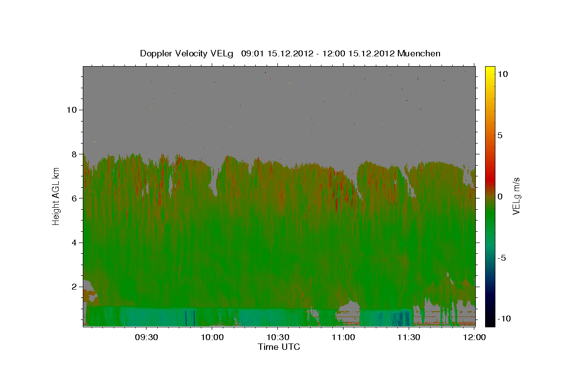The image size is (588, 392).
Task: Click the '09:30' time tick label
Action: (146, 338)
